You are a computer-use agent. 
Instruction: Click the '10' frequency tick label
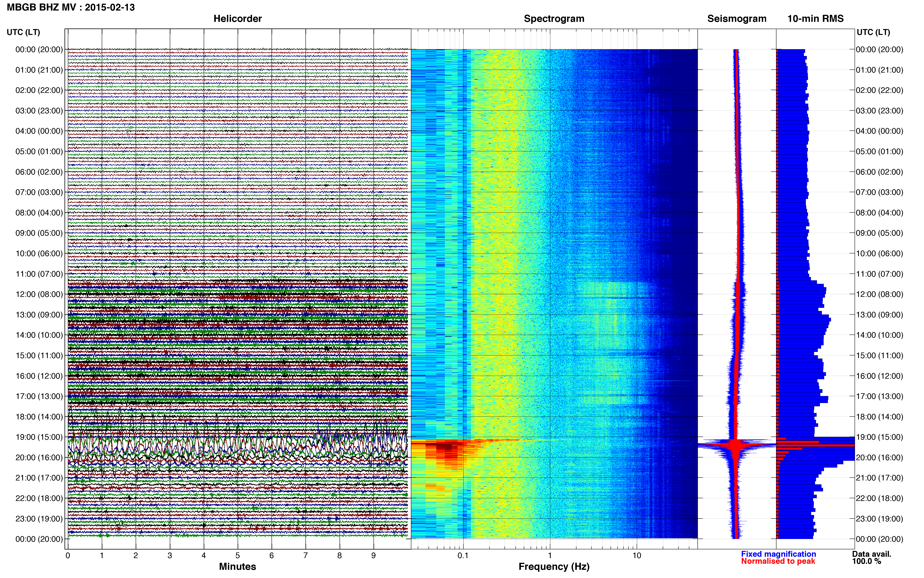click(x=636, y=556)
